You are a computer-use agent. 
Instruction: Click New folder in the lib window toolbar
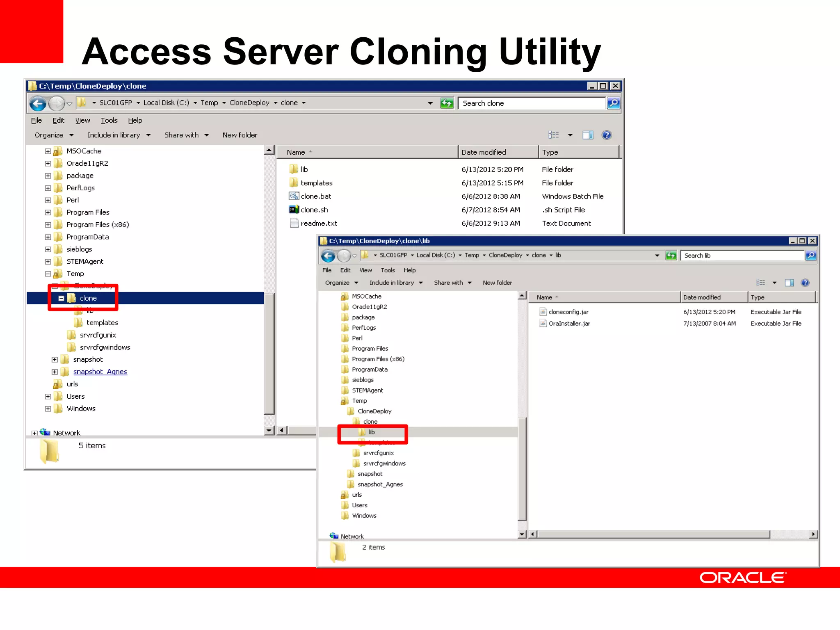click(x=497, y=283)
